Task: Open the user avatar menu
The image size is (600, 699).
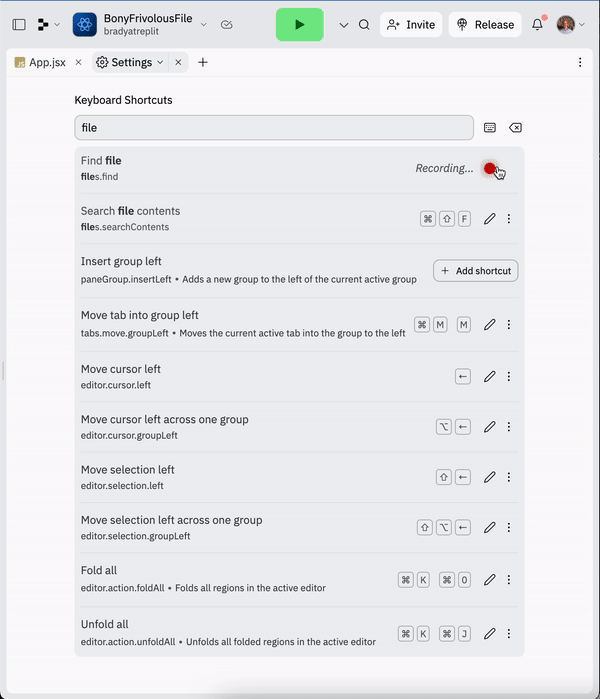Action: pos(570,25)
